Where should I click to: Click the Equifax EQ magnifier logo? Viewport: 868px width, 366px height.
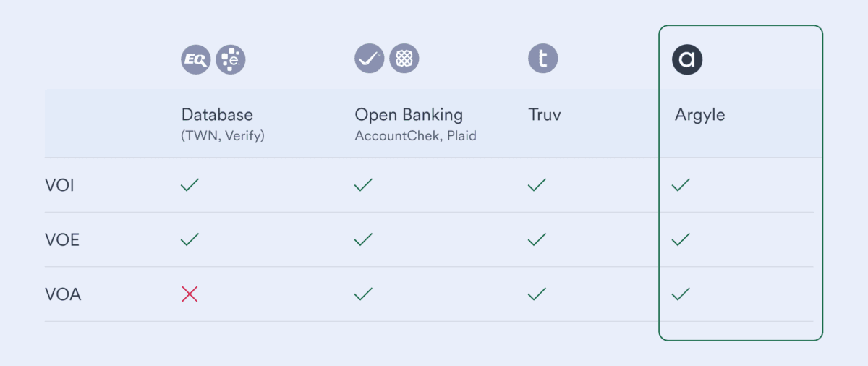[195, 59]
